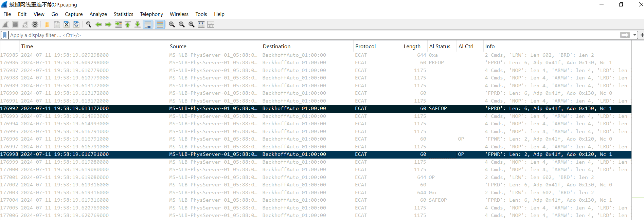The image size is (644, 220).
Task: Open the Telephony menu
Action: [x=151, y=14]
